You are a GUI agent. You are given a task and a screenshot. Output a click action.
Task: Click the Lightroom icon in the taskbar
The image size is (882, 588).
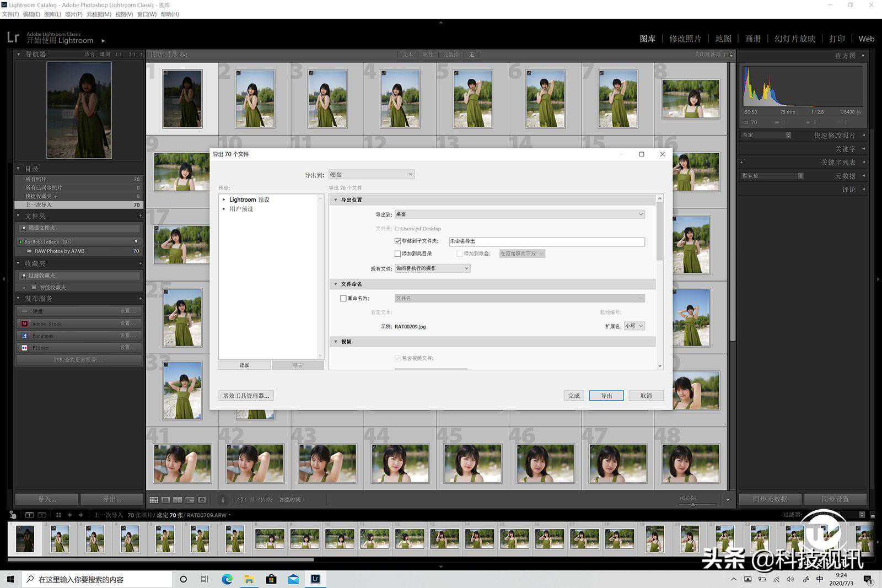(315, 579)
